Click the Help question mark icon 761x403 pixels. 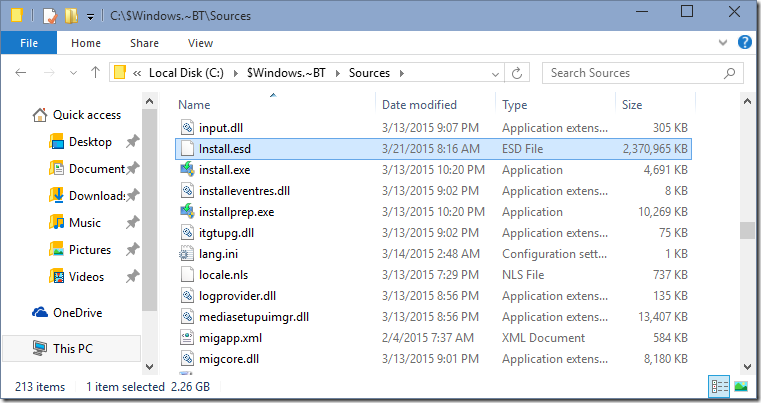click(x=745, y=43)
